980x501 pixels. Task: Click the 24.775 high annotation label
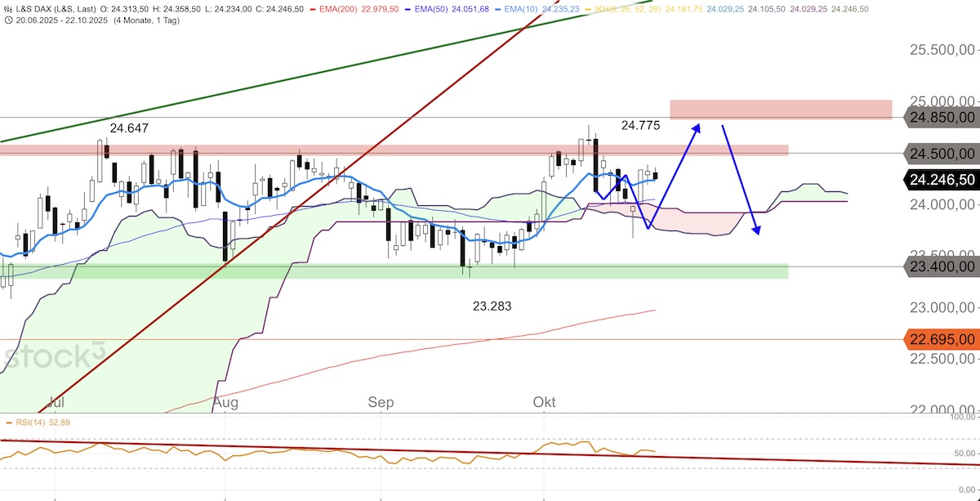pos(640,126)
